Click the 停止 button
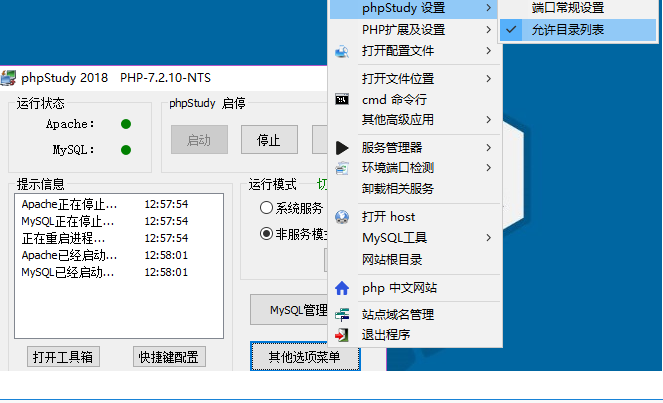663x403 pixels. [269, 140]
